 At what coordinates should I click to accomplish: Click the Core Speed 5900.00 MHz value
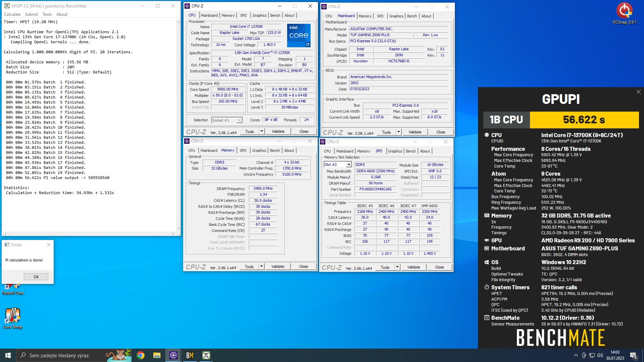228,89
